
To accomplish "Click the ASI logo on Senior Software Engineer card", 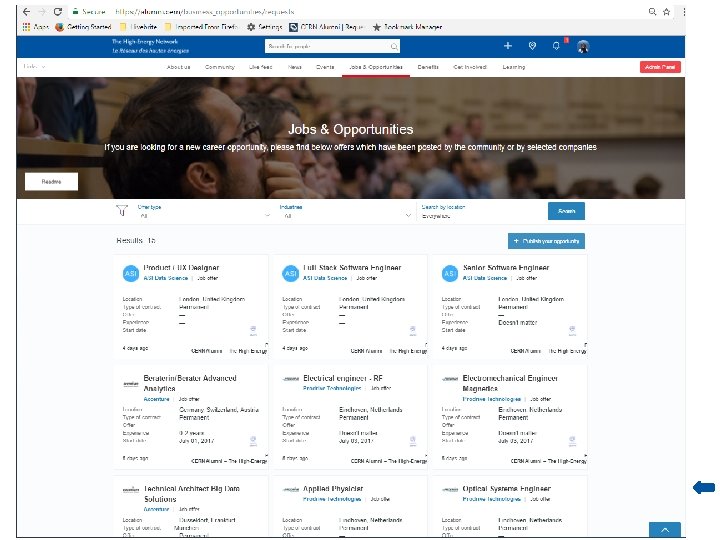I will tap(450, 273).
